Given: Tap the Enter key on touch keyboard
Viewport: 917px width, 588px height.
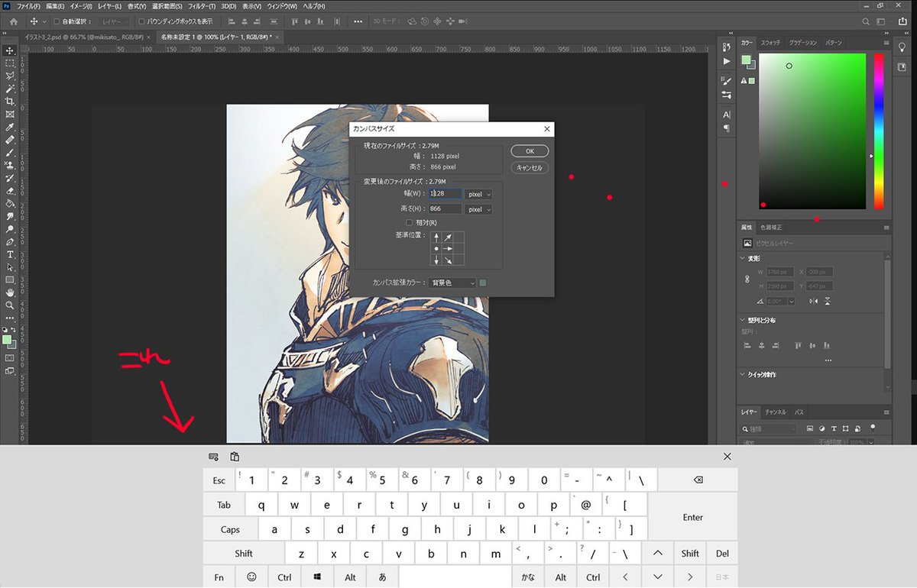Looking at the screenshot, I should (x=692, y=517).
